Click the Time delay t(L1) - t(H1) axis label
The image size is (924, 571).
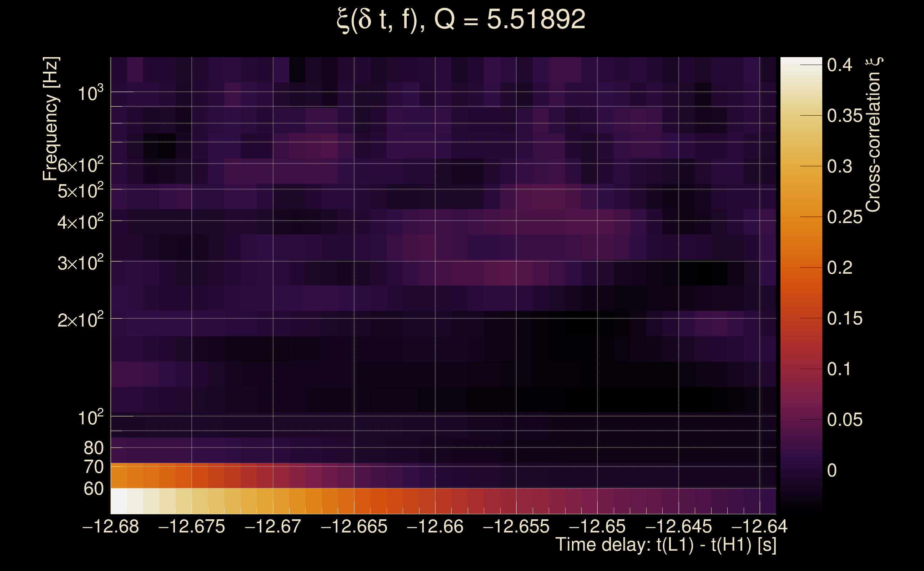point(666,545)
